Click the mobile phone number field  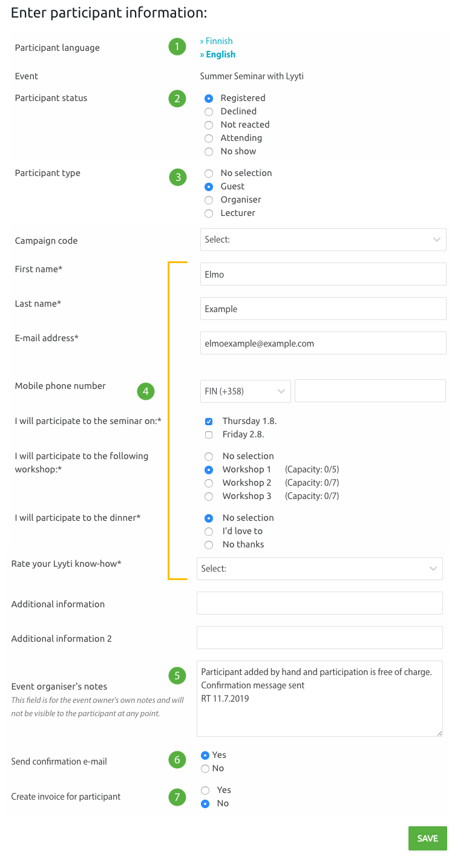(x=370, y=391)
